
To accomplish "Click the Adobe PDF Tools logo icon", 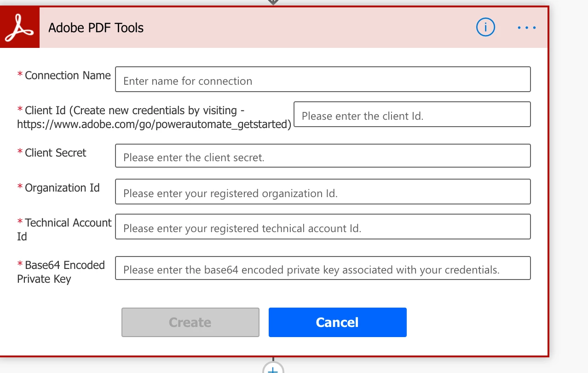I will 20,28.
